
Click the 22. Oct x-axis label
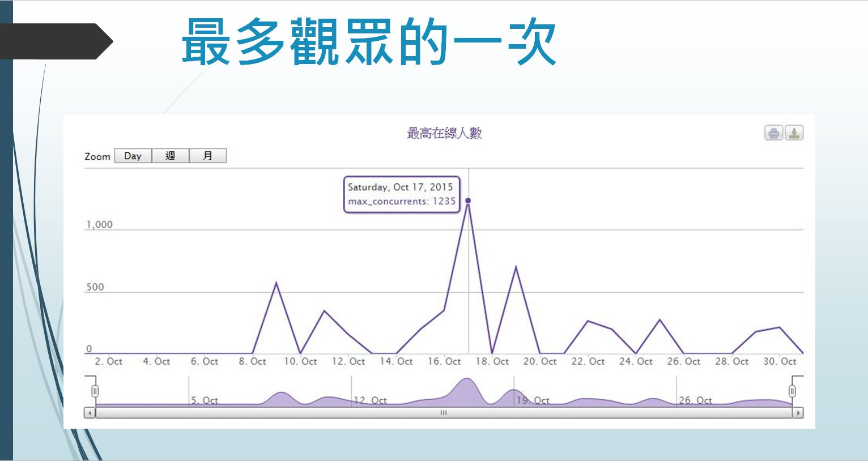tap(588, 361)
